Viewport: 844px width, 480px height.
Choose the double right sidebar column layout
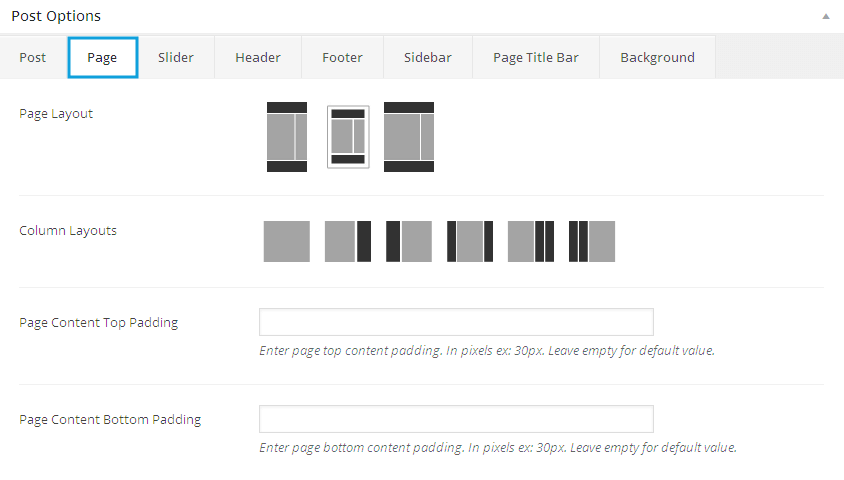pyautogui.click(x=531, y=241)
